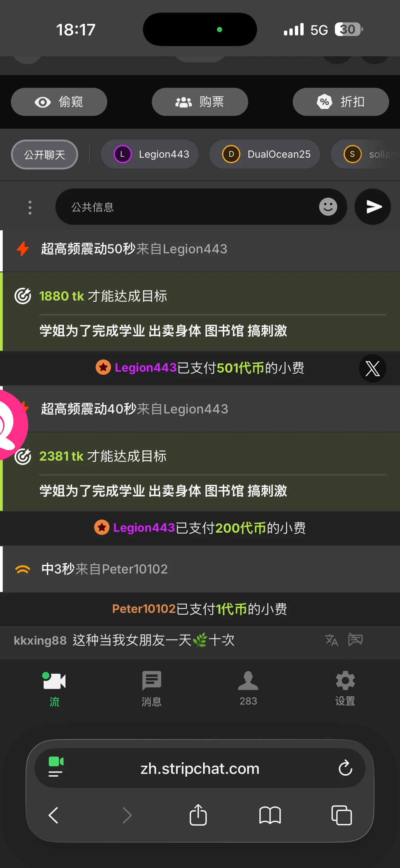Screen dimensions: 400x868
Task: Open Safari share sheet
Action: (x=198, y=815)
